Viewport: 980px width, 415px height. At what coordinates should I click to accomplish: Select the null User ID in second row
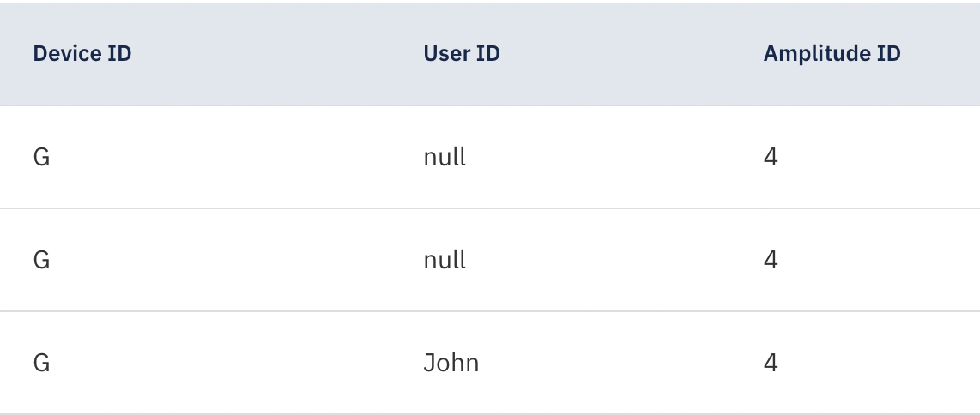445,260
